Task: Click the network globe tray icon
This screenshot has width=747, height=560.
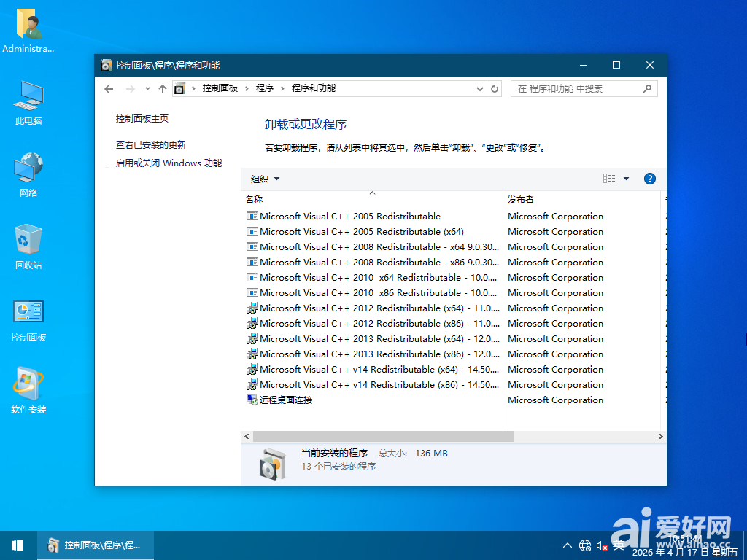Action: coord(585,545)
